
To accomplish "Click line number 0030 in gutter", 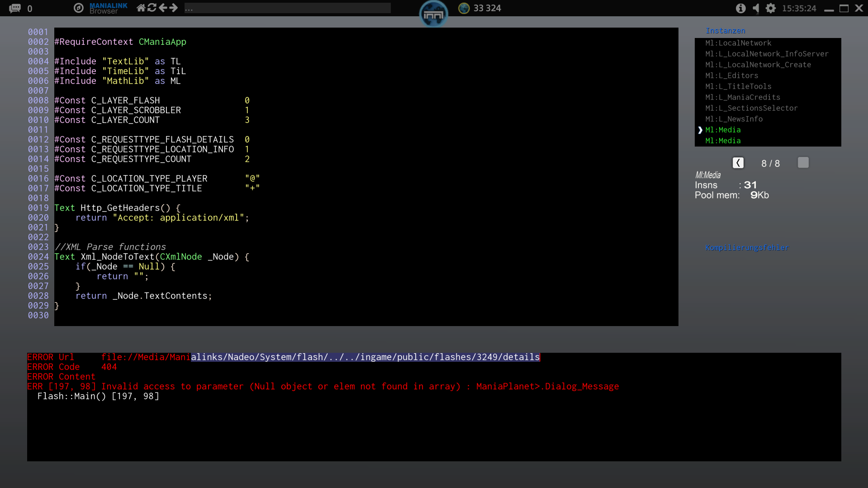I will (38, 316).
